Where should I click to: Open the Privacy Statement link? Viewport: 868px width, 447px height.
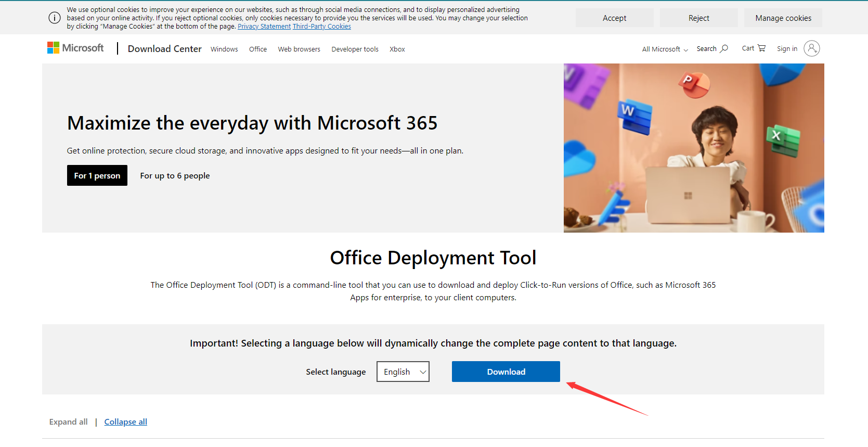pos(264,27)
